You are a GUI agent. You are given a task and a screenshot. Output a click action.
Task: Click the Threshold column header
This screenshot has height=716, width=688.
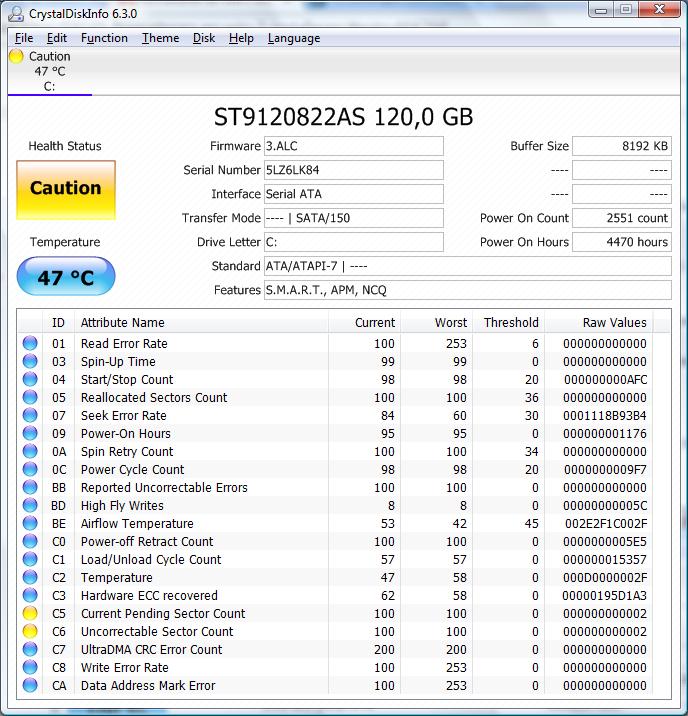tap(508, 322)
